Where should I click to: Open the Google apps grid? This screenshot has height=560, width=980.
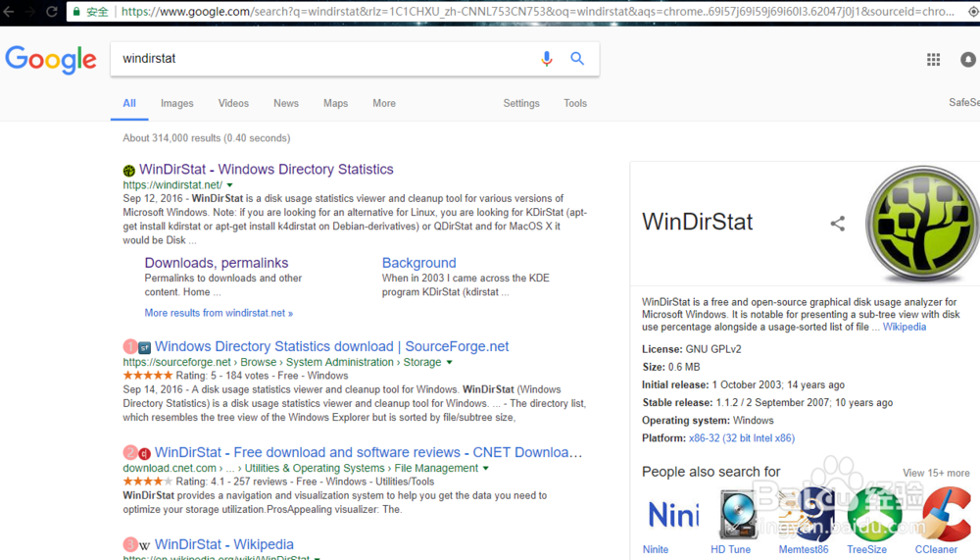tap(933, 60)
